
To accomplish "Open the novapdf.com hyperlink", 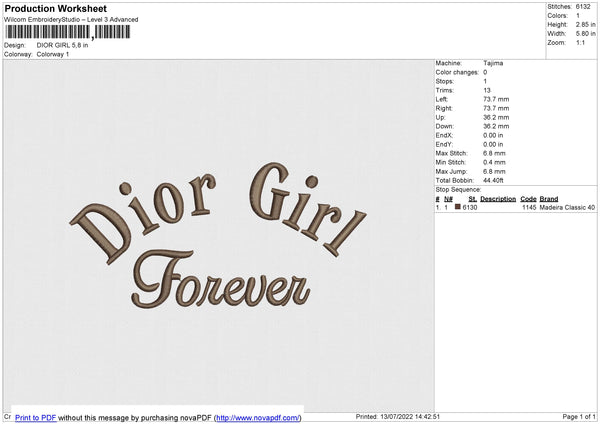I will click(258, 418).
